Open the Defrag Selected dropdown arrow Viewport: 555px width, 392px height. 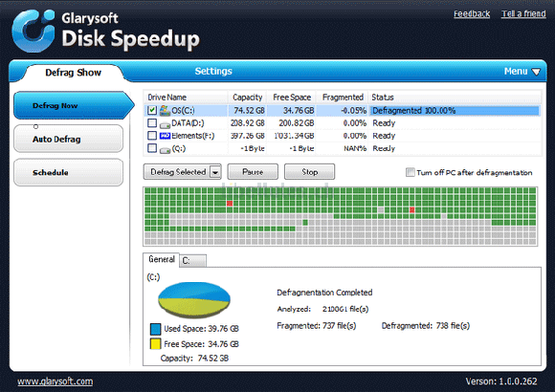215,172
